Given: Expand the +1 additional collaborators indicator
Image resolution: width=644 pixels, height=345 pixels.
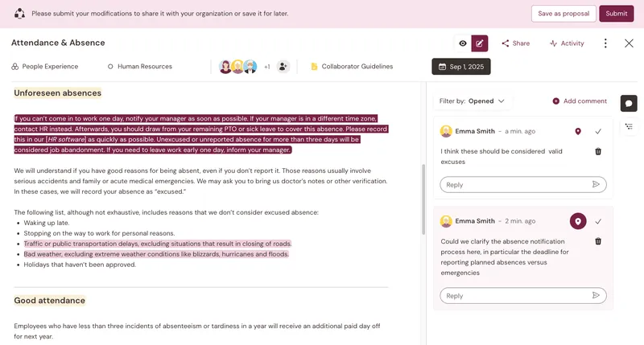Looking at the screenshot, I should [267, 67].
